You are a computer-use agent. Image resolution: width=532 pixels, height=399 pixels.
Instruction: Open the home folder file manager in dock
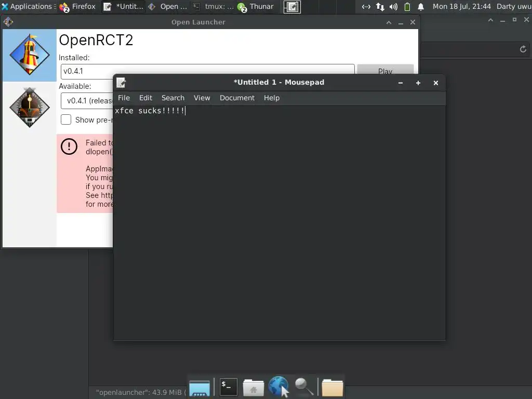coord(254,388)
